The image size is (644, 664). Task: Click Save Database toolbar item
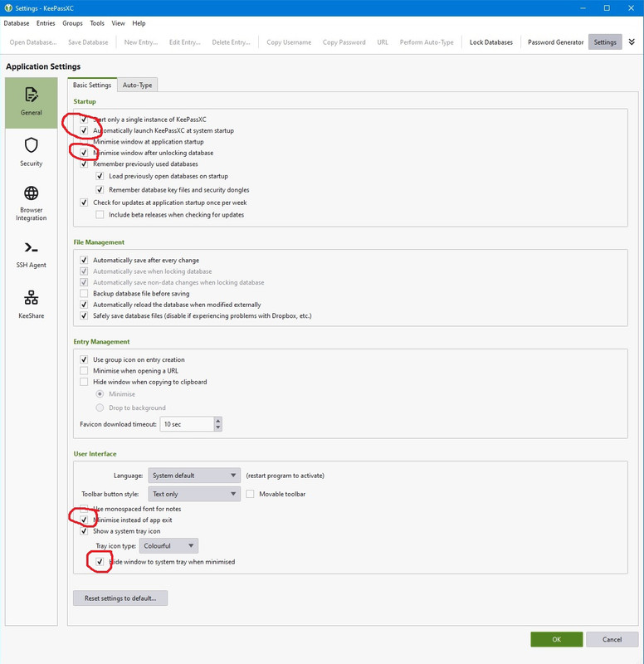tap(88, 42)
